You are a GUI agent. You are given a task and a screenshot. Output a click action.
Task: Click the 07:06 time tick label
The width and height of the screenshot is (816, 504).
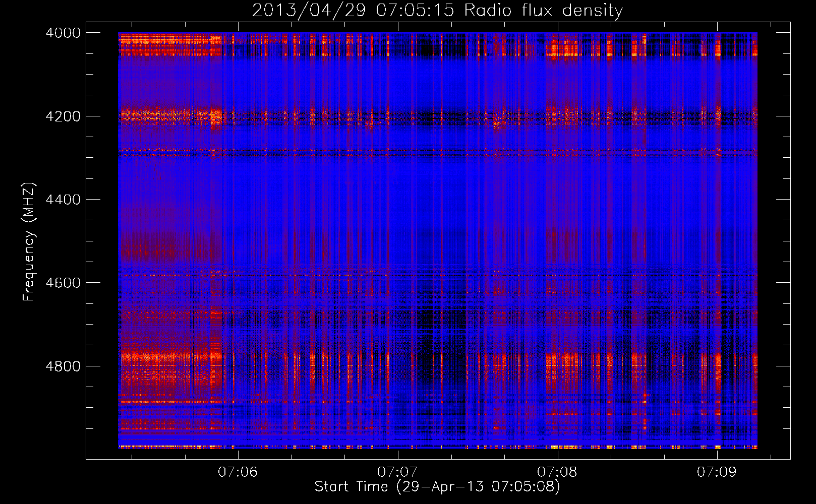(238, 472)
